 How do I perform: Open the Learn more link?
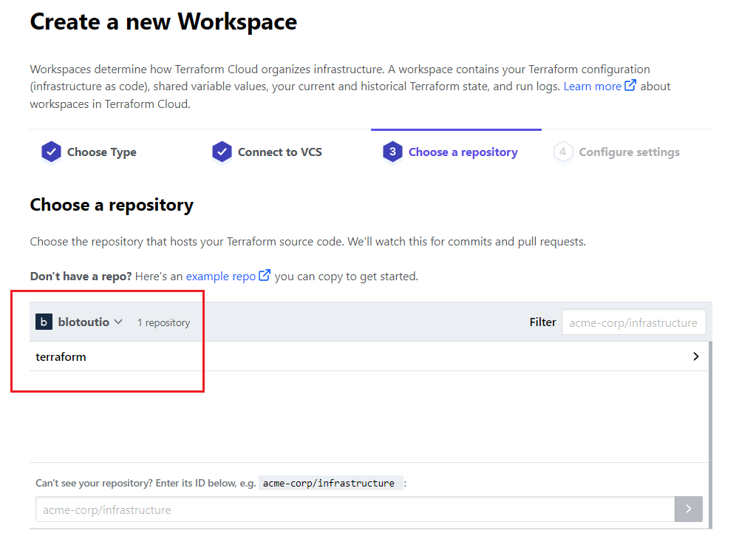tap(592, 87)
